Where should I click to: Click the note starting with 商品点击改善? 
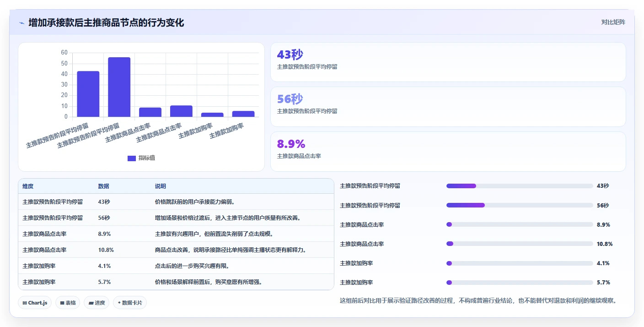tap(231, 250)
